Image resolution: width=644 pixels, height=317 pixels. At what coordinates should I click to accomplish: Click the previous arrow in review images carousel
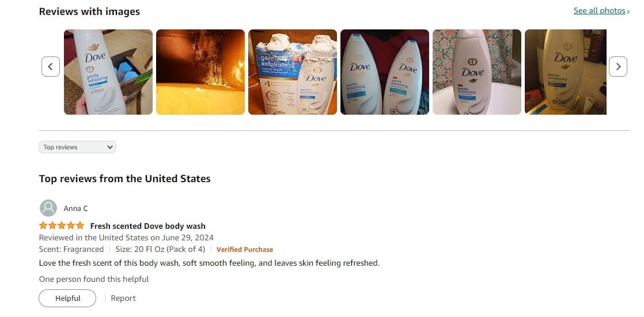pos(51,67)
